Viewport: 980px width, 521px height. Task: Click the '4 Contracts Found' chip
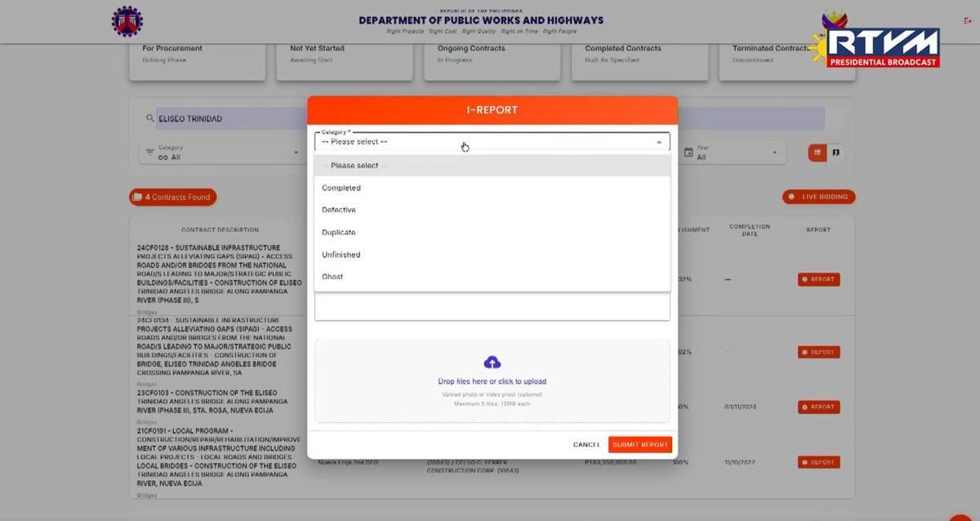(x=172, y=197)
